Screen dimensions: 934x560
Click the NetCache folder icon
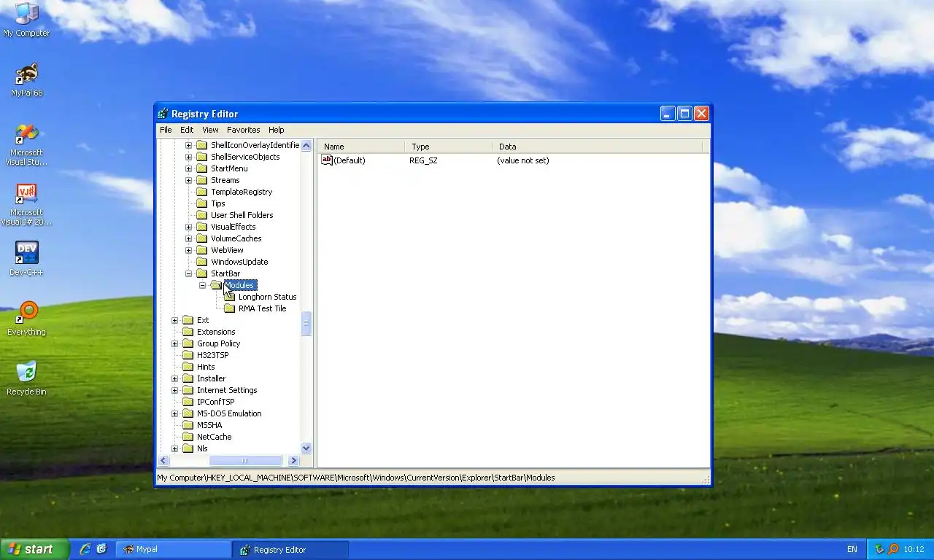click(x=188, y=437)
